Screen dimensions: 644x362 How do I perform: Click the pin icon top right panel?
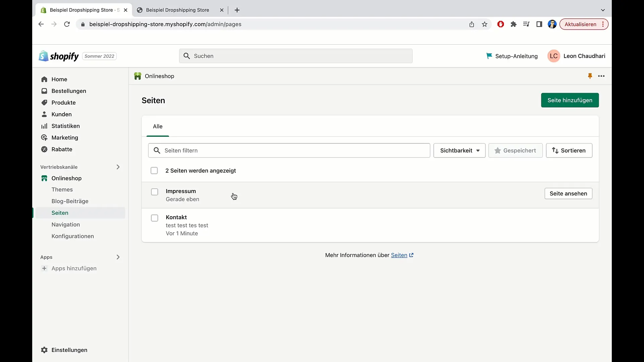pyautogui.click(x=590, y=76)
